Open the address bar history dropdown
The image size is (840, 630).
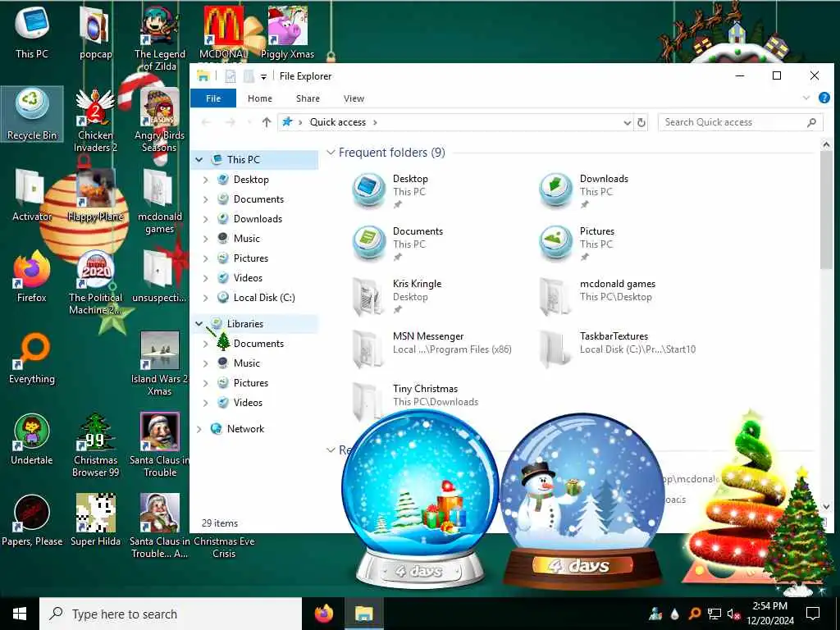click(627, 123)
